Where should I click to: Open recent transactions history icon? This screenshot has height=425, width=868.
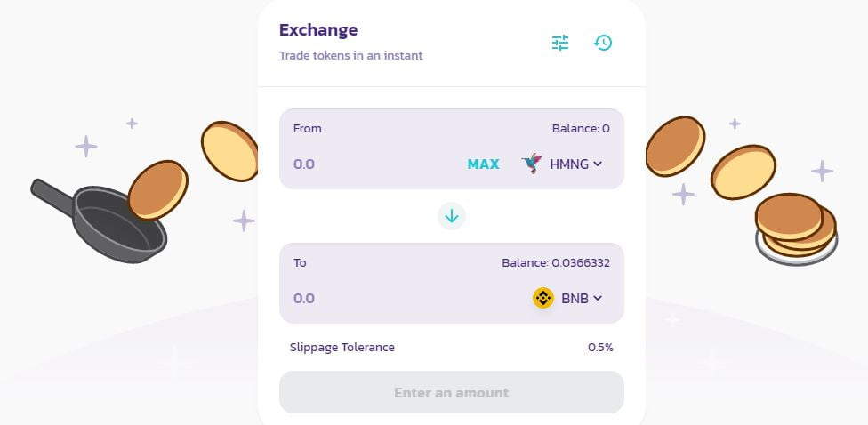coord(603,43)
